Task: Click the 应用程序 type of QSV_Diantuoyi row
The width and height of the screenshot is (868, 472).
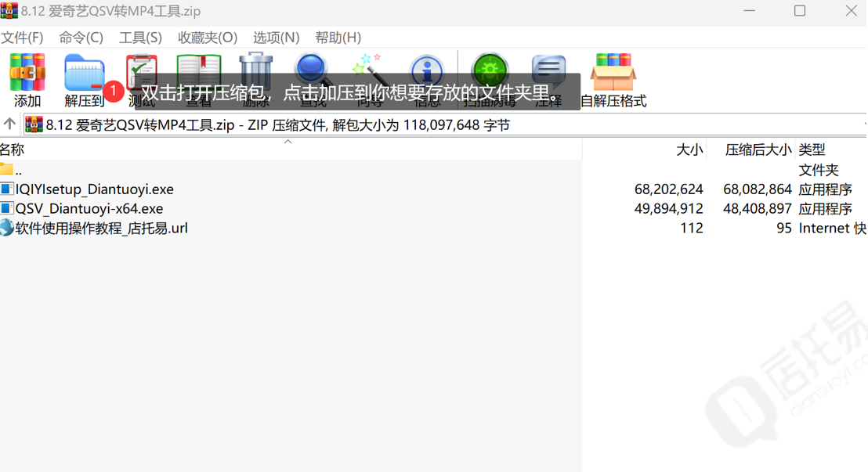Action: [826, 209]
